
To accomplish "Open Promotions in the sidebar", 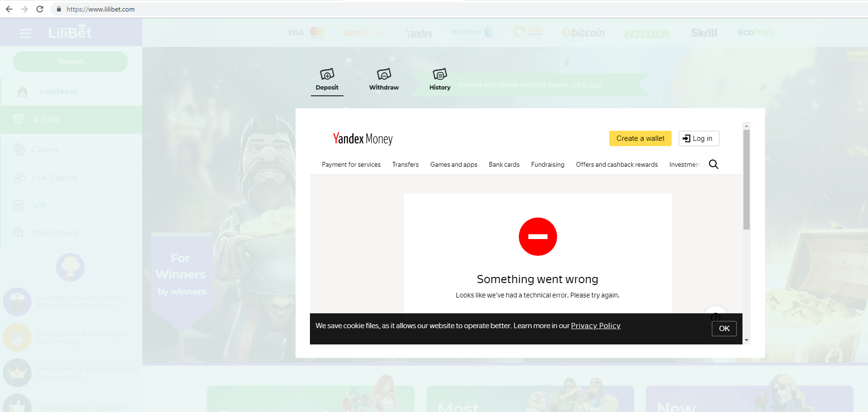I will [71, 233].
